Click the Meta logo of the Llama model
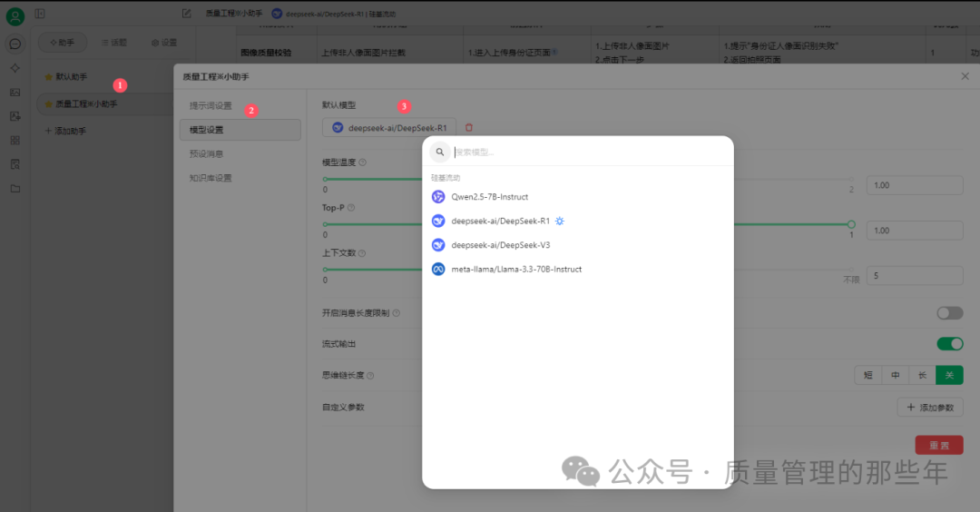Image resolution: width=980 pixels, height=512 pixels. 438,270
